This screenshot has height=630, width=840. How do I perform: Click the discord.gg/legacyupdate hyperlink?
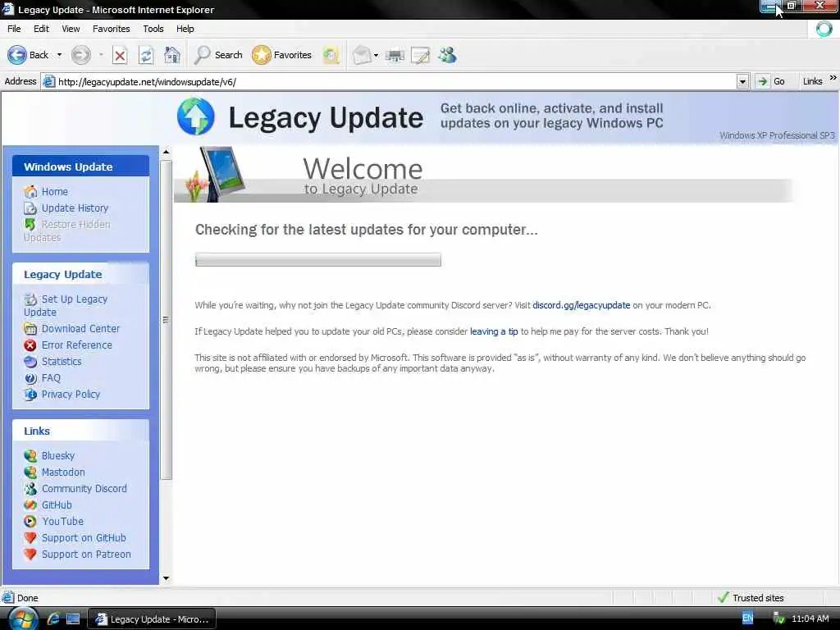pos(582,305)
